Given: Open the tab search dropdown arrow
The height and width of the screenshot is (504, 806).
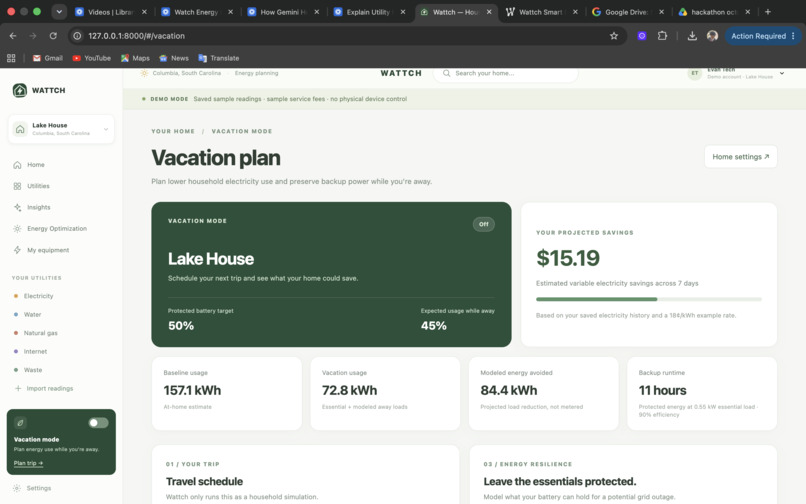Looking at the screenshot, I should pyautogui.click(x=59, y=12).
